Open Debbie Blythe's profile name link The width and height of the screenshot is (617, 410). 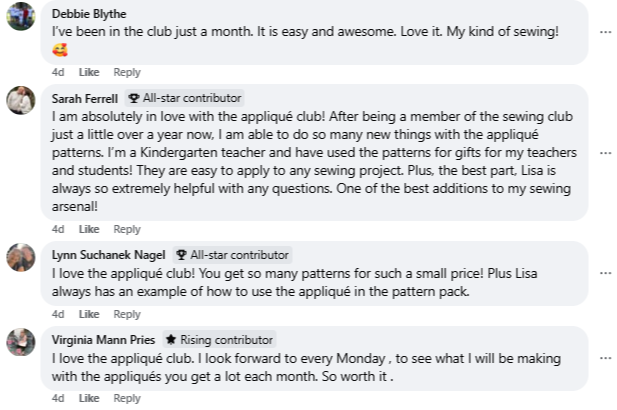point(87,15)
